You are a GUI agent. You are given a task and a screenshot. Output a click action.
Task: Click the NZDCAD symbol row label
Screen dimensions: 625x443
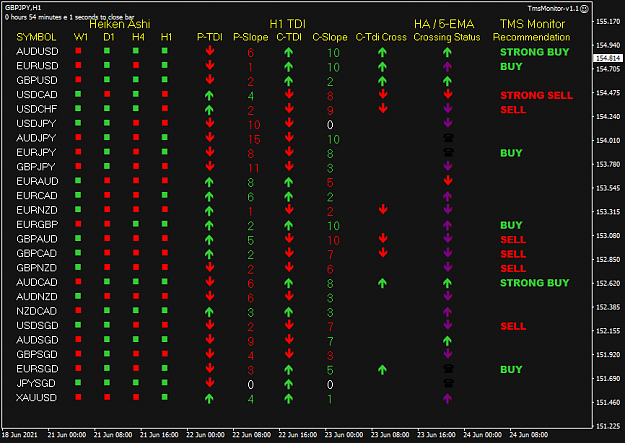(x=37, y=311)
